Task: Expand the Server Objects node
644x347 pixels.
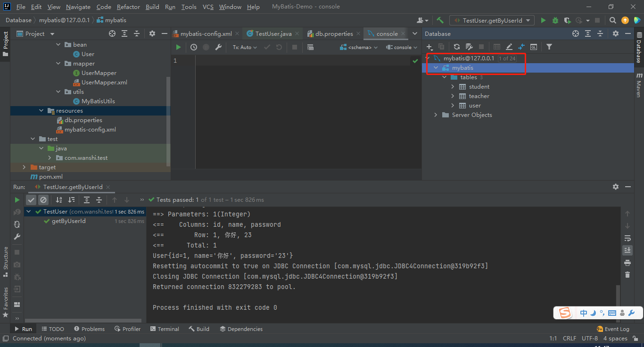Action: click(x=436, y=115)
